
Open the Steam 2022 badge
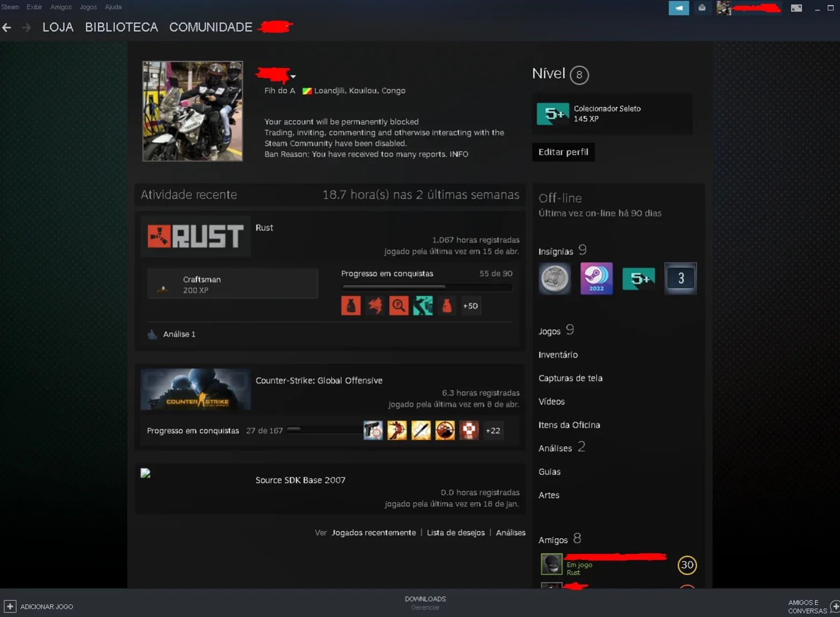597,279
